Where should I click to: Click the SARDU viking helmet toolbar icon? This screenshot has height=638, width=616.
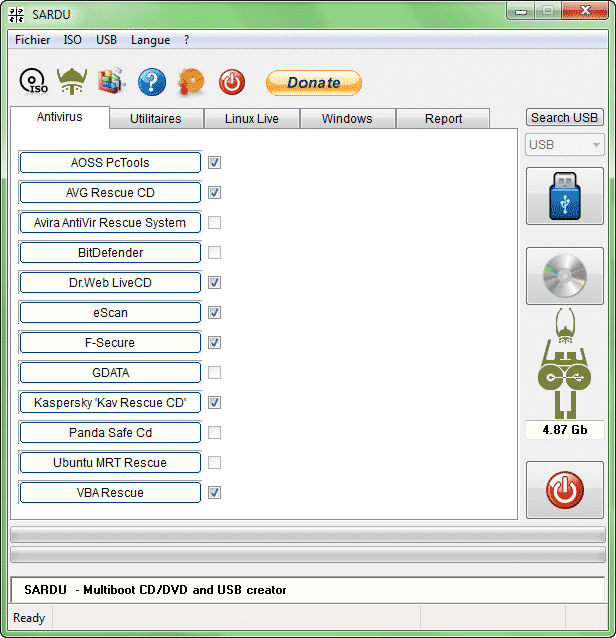pos(72,81)
